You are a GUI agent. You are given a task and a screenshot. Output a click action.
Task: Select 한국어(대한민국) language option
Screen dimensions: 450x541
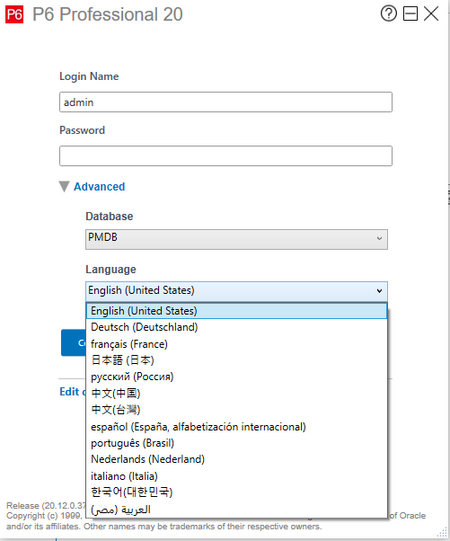(x=237, y=492)
